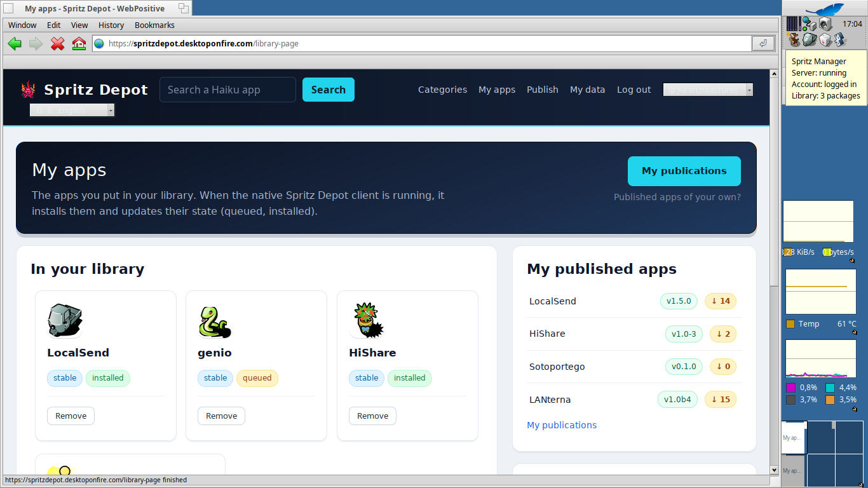The image size is (868, 488).
Task: Click the scrollbar up arrow
Action: (x=774, y=74)
